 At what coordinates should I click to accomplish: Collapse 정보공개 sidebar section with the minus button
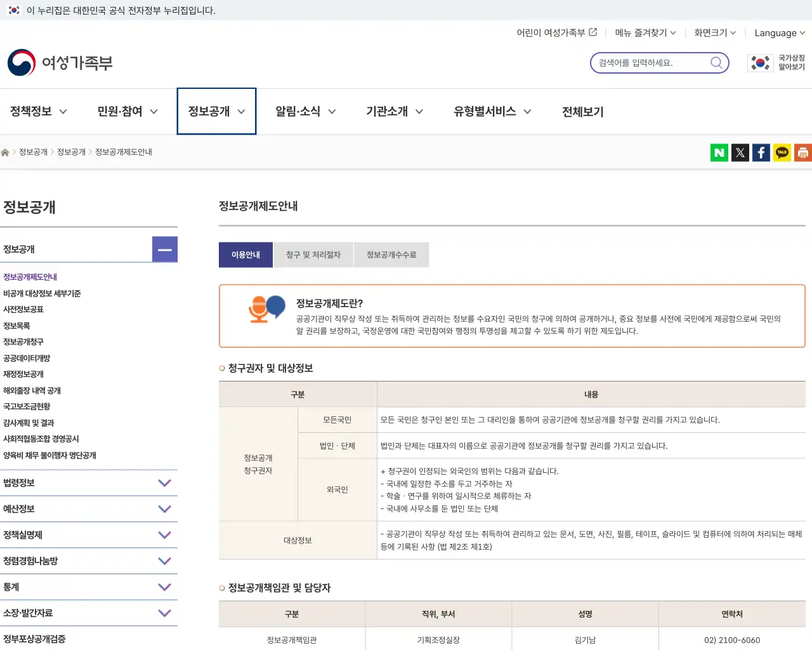click(165, 249)
